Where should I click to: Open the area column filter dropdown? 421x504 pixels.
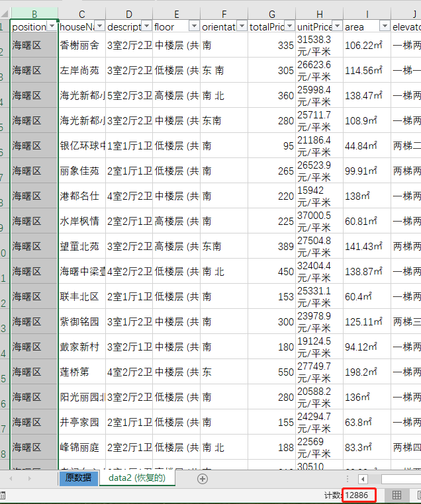(385, 26)
